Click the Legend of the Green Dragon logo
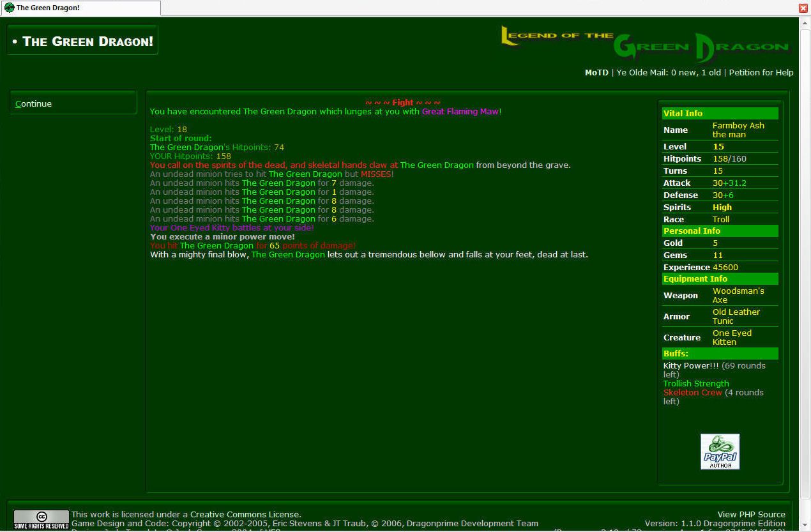Viewport: 811px width, 532px height. (x=644, y=43)
